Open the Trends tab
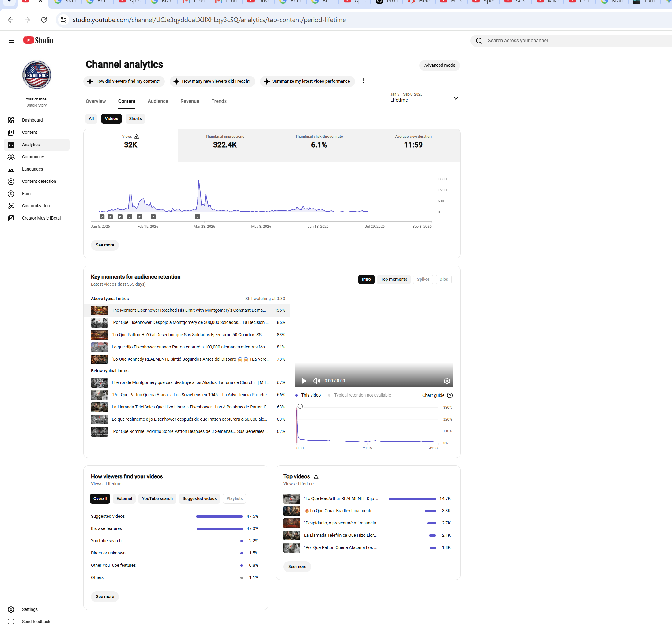672x624 pixels. [219, 101]
